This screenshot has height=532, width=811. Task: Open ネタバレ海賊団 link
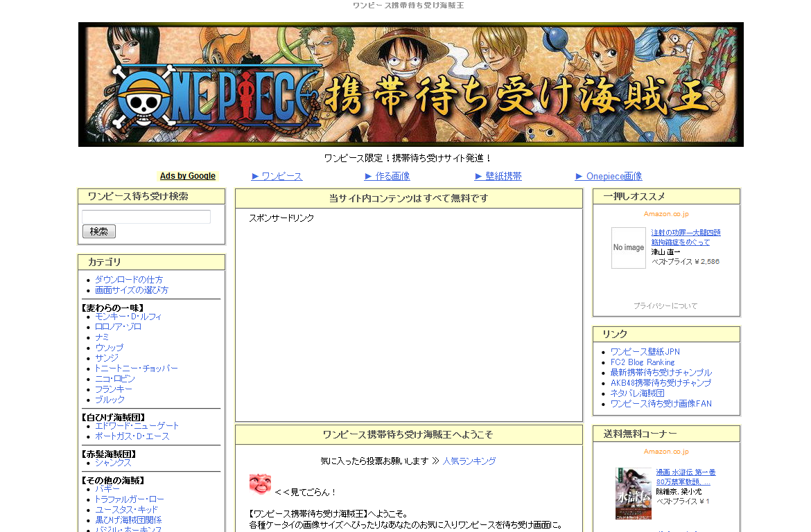click(637, 393)
